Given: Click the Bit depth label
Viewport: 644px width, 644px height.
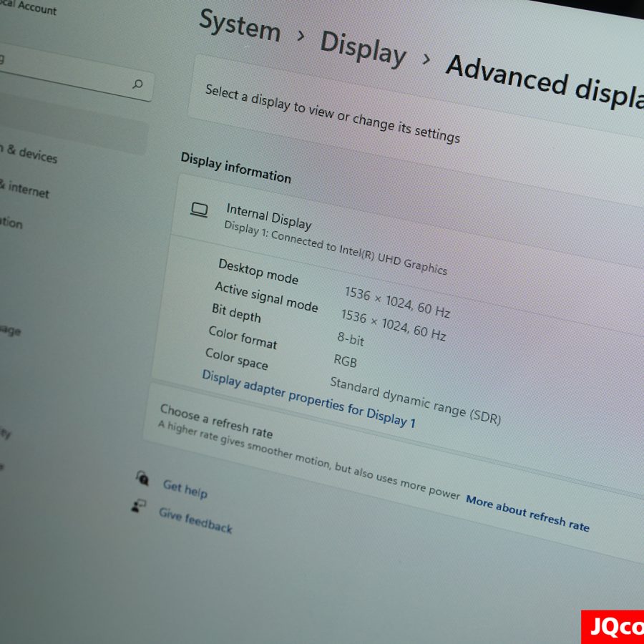Looking at the screenshot, I should click(237, 313).
